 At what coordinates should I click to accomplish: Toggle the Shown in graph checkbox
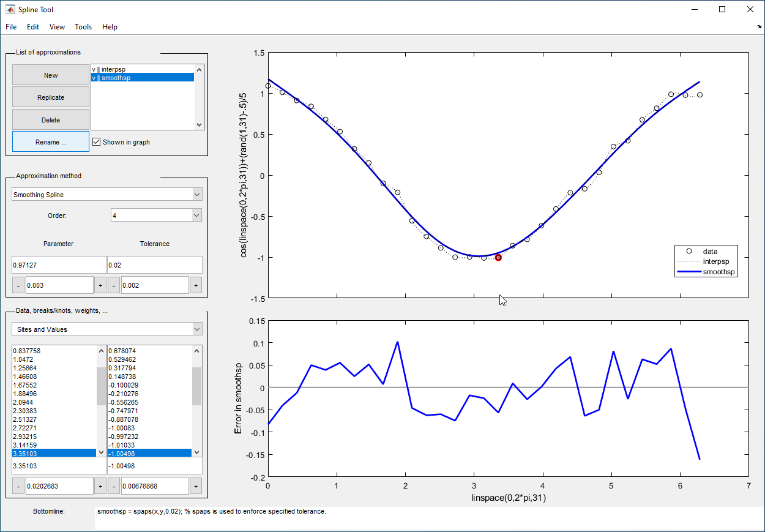tap(96, 142)
